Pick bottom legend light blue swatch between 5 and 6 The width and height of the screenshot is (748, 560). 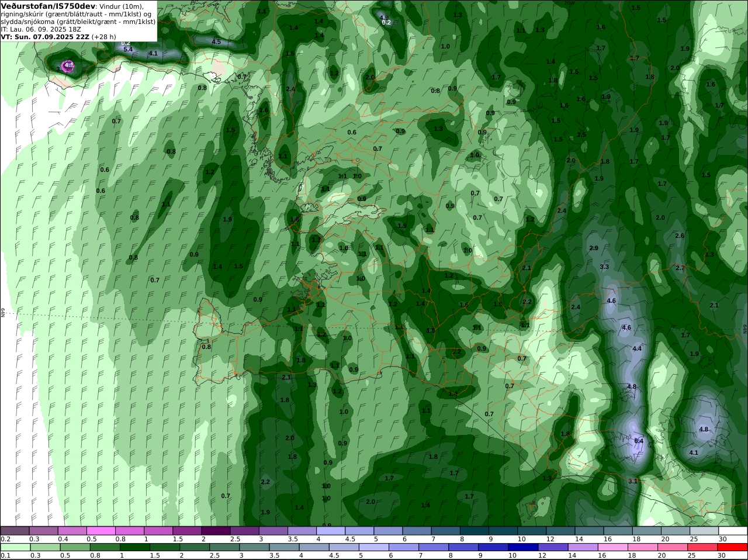(x=373, y=547)
